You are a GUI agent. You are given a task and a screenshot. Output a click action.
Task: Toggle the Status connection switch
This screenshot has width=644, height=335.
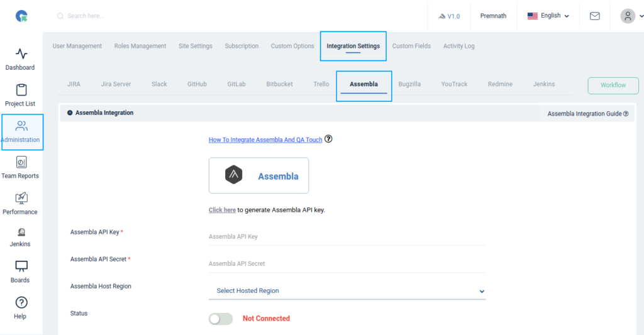click(x=221, y=319)
